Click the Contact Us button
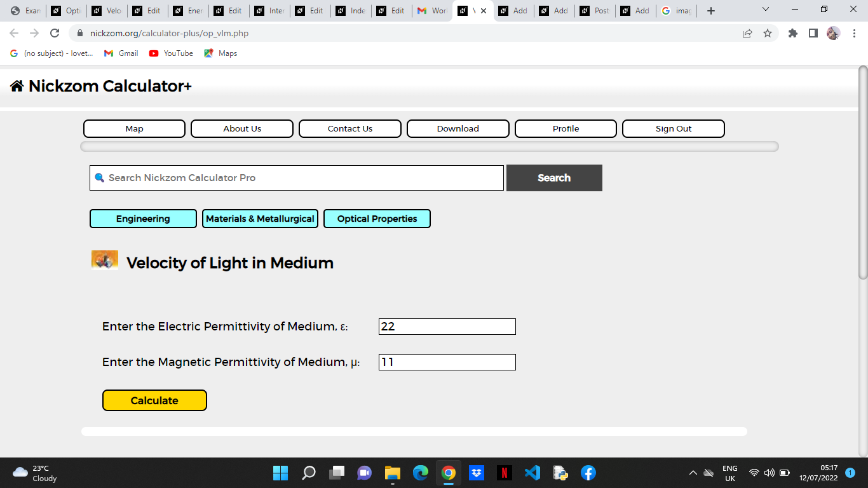 tap(350, 128)
